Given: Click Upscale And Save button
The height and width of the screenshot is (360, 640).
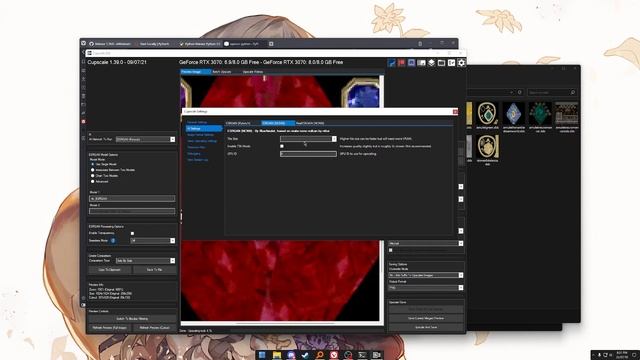Looking at the screenshot, I should [426, 327].
